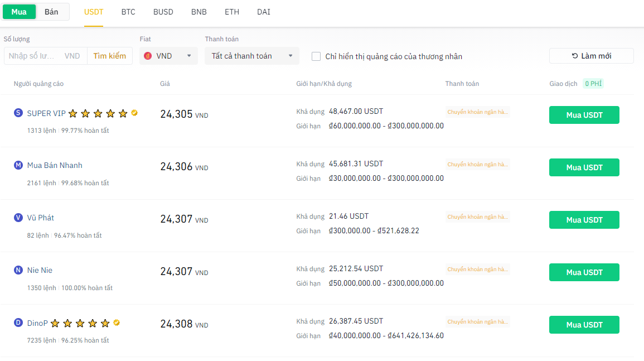Select the ETH tab
This screenshot has width=644, height=361.
click(232, 12)
